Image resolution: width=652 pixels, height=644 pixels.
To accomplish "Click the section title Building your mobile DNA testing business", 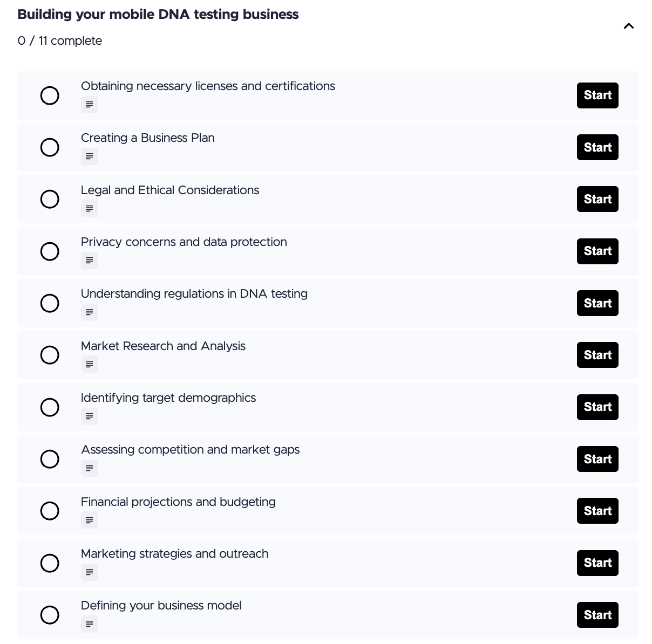I will point(158,15).
